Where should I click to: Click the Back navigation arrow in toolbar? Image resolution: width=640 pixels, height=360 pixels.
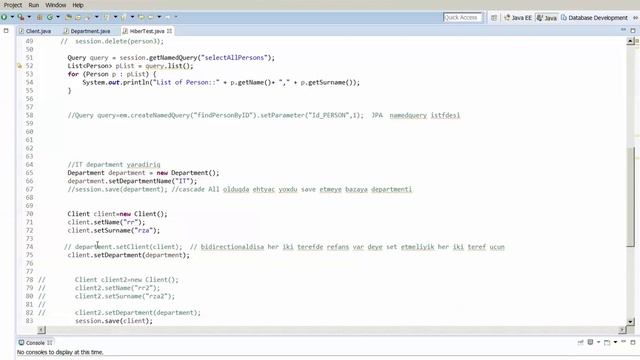tap(151, 17)
